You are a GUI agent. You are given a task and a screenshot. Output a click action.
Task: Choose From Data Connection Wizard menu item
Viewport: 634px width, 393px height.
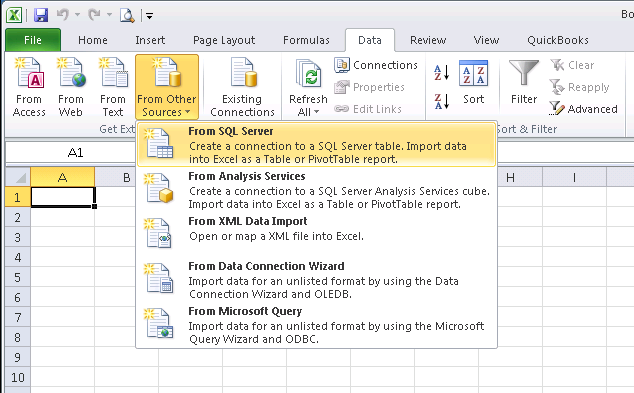316,279
